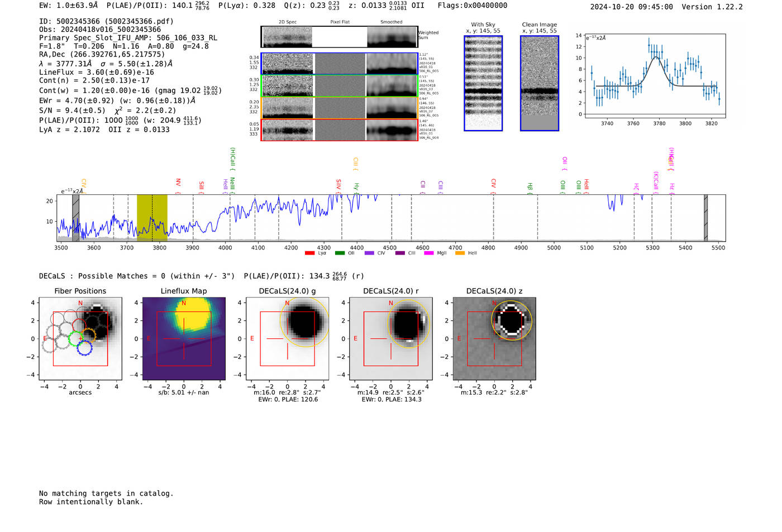Click the Hγ line label above spectrum

tap(356, 188)
